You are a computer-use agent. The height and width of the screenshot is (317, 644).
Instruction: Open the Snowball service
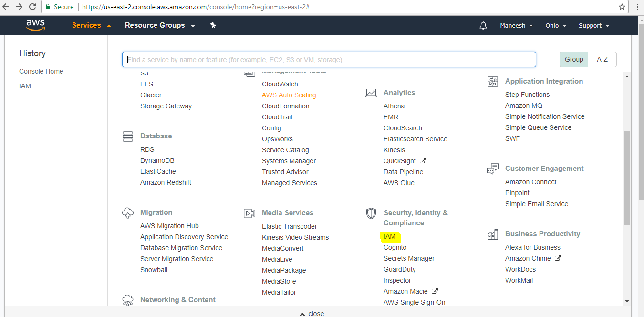click(x=154, y=270)
